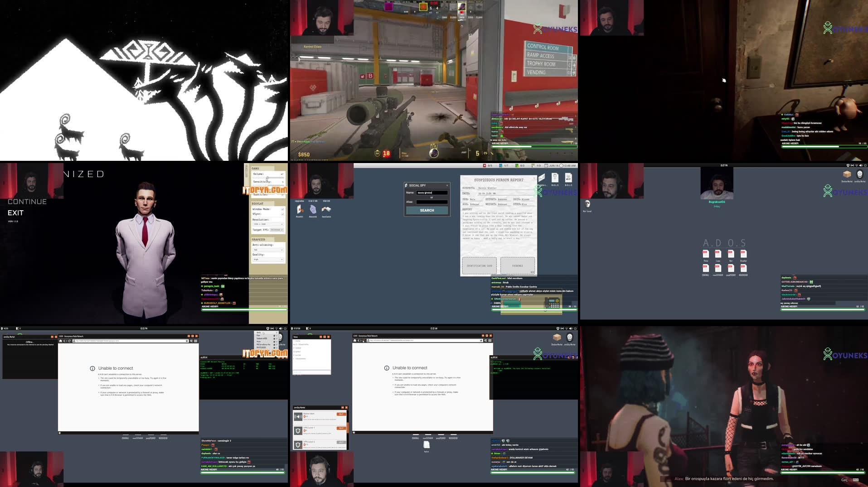Buy VPN Level 1 in zeroDay Market

point(341,428)
